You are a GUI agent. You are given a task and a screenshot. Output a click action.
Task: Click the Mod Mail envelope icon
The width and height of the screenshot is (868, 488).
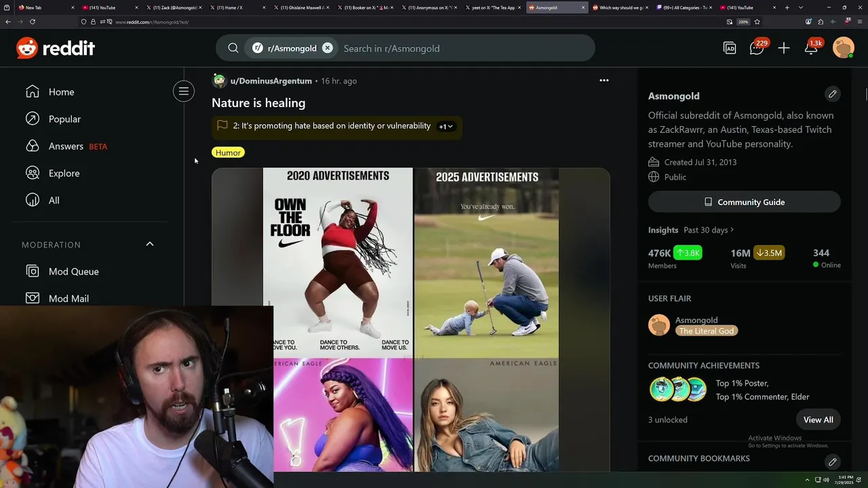[x=33, y=298]
